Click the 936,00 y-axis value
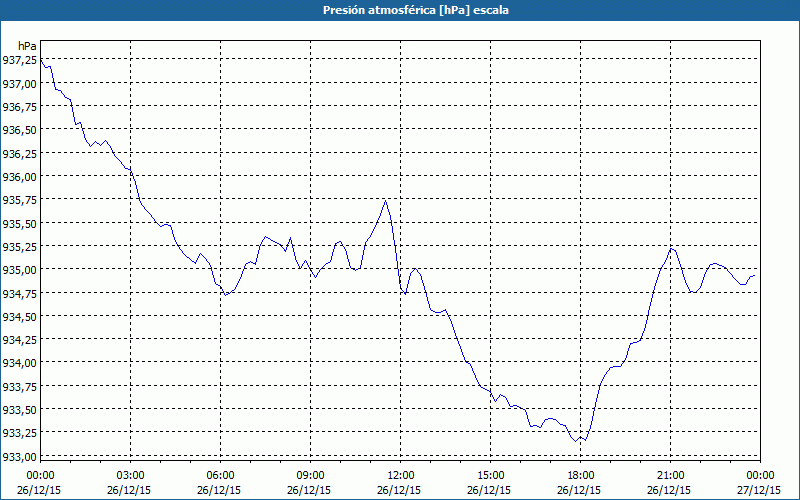This screenshot has height=500, width=800. pyautogui.click(x=19, y=177)
